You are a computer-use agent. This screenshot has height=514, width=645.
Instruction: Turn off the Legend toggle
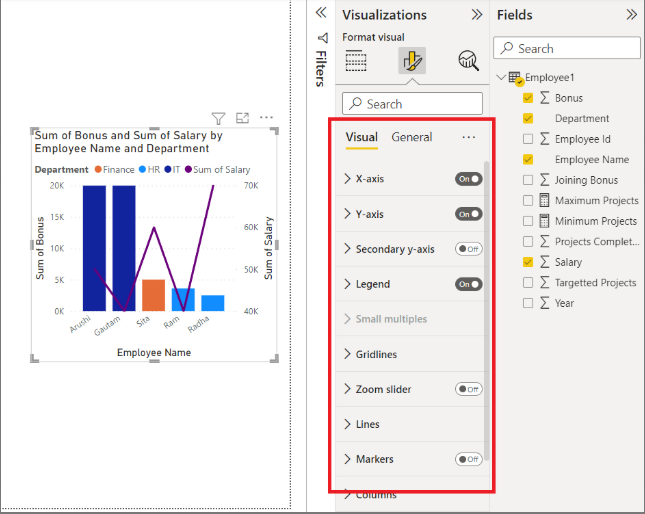click(x=469, y=284)
